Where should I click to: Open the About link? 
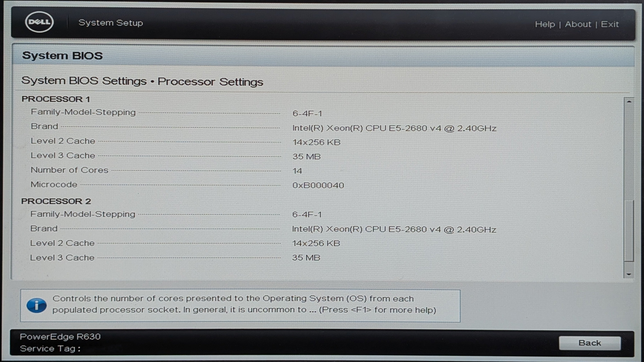tap(578, 24)
